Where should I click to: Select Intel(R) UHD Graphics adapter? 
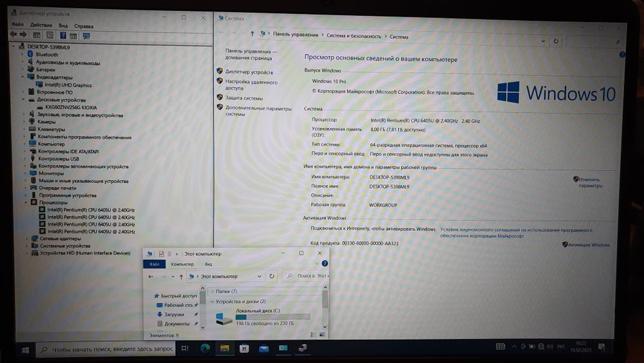(x=68, y=85)
